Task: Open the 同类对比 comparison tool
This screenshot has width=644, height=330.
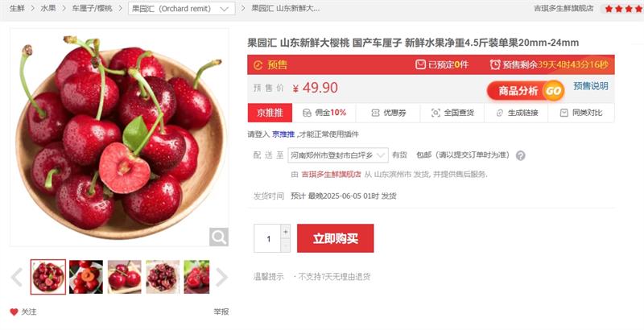Action: click(581, 113)
